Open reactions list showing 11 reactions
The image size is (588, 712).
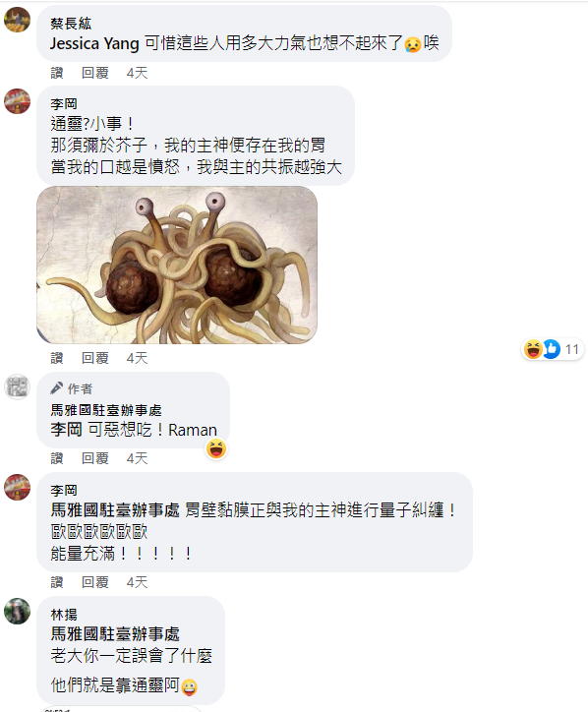[x=552, y=349]
